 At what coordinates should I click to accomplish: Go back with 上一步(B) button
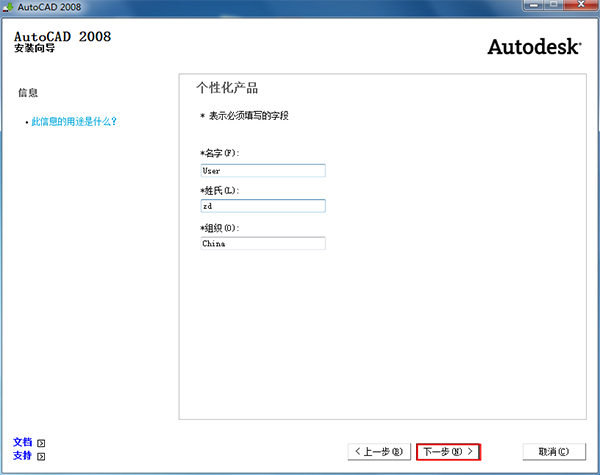tap(379, 452)
